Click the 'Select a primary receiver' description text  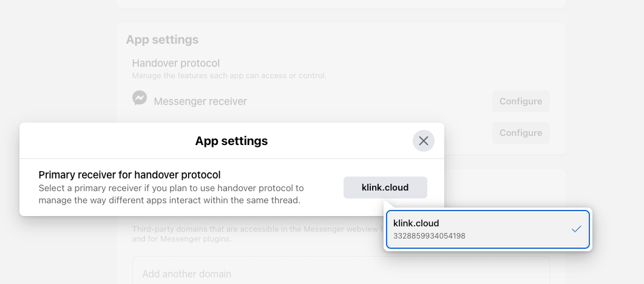pyautogui.click(x=171, y=188)
